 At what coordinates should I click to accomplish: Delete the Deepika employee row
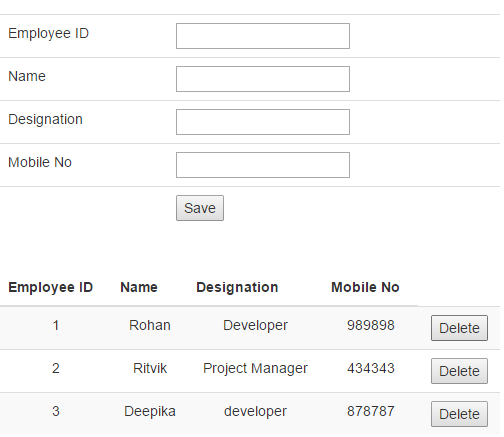(x=459, y=414)
